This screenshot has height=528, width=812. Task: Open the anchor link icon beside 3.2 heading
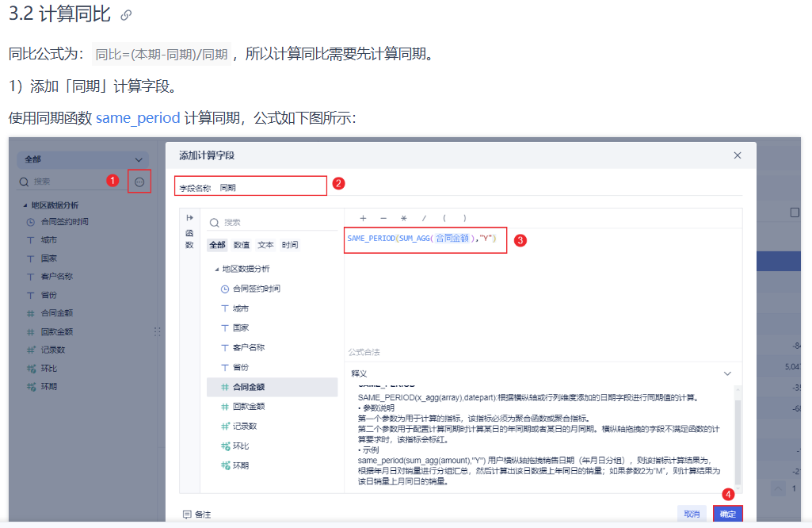point(126,16)
